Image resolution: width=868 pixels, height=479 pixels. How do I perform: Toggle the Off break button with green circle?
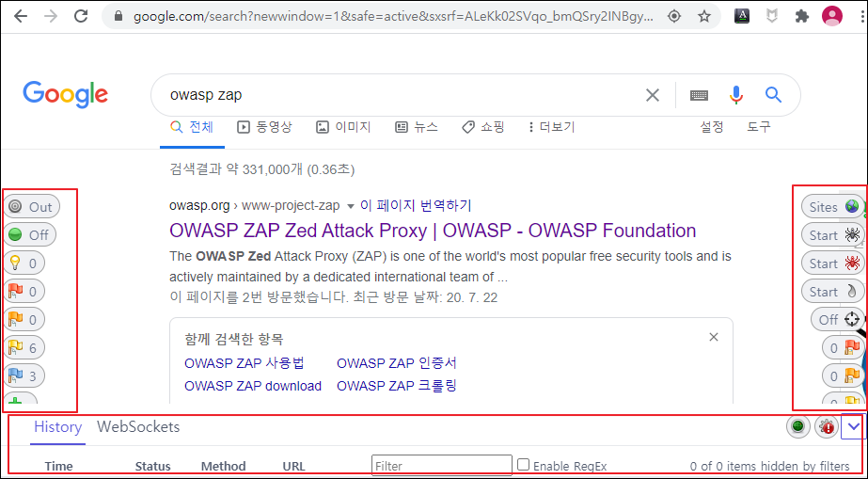tap(30, 234)
